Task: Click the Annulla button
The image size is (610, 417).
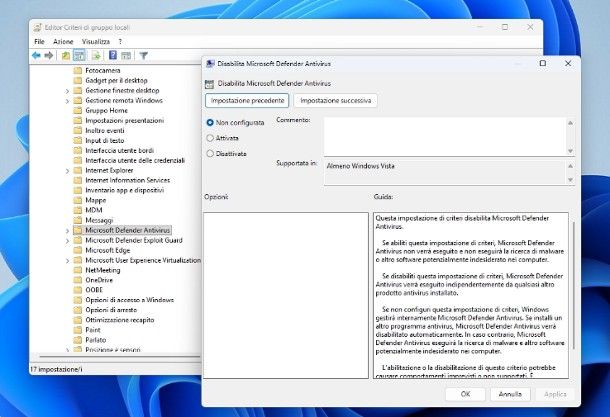Action: [510, 394]
